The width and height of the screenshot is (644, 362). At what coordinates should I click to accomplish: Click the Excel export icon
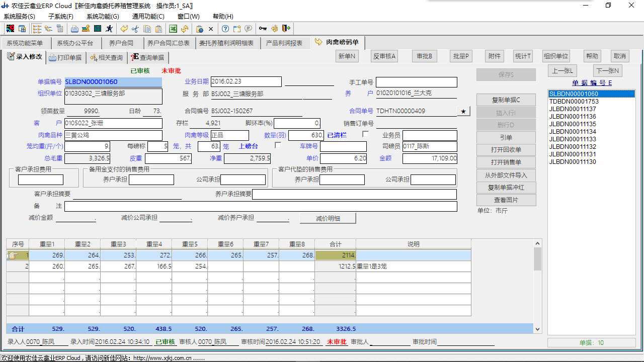click(173, 29)
